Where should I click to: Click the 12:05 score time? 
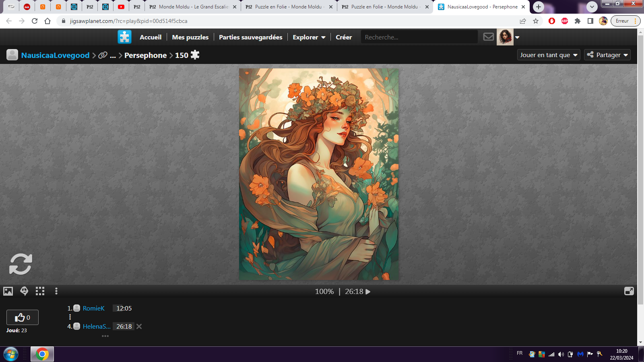124,309
